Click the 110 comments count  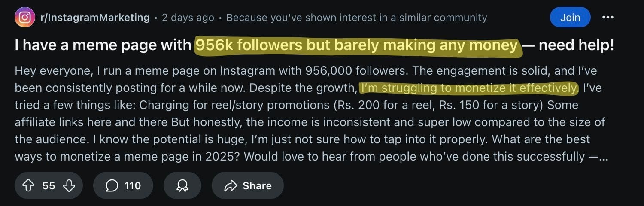pyautogui.click(x=132, y=185)
